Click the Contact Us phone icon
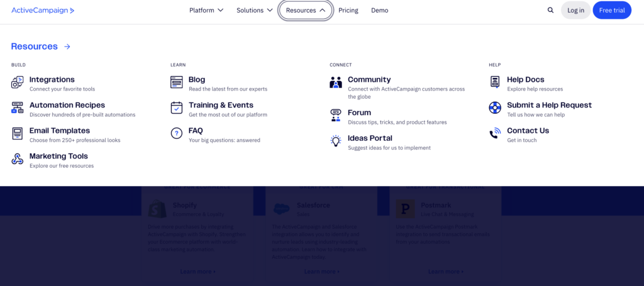This screenshot has height=286, width=644. [495, 133]
